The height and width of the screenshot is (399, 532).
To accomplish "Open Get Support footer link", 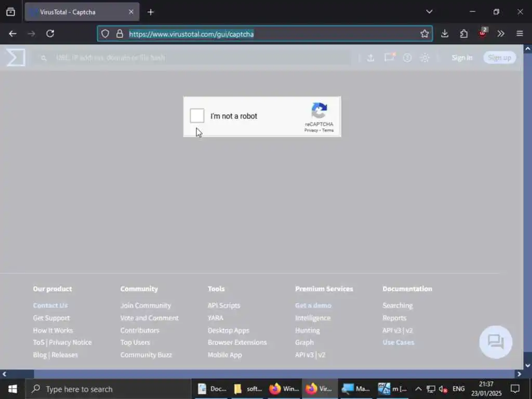I will point(51,318).
